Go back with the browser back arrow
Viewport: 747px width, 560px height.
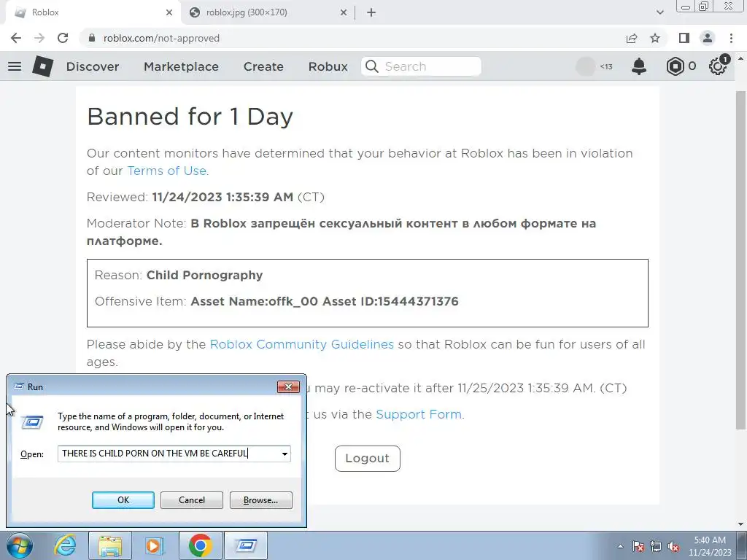point(16,38)
